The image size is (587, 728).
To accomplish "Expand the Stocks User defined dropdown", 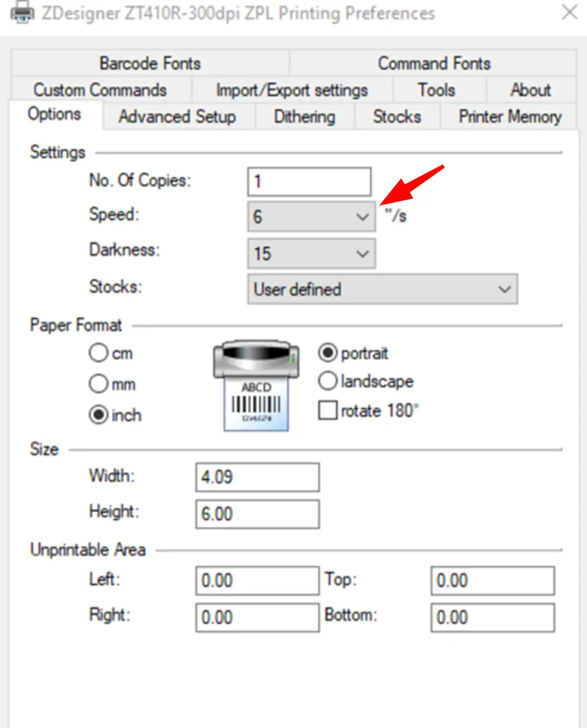I will click(x=382, y=289).
